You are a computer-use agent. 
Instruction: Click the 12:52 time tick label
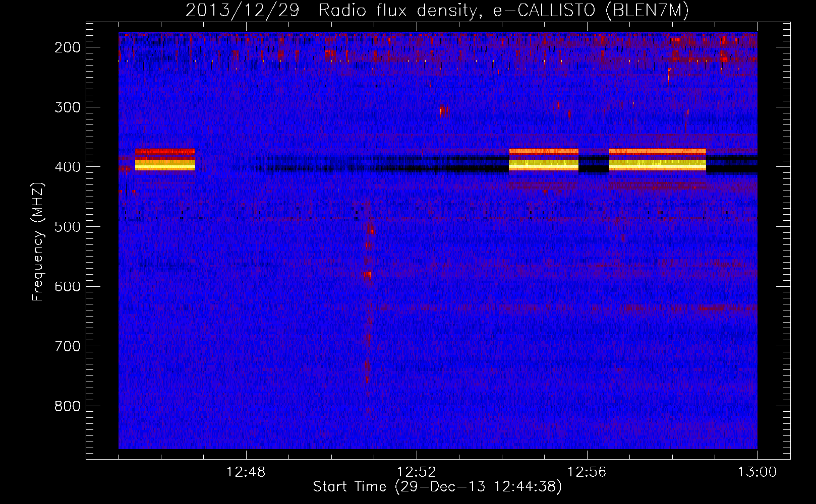click(417, 472)
